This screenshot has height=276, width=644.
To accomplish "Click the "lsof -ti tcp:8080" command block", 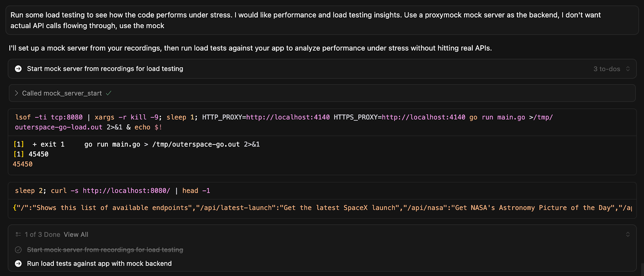I will (48, 117).
